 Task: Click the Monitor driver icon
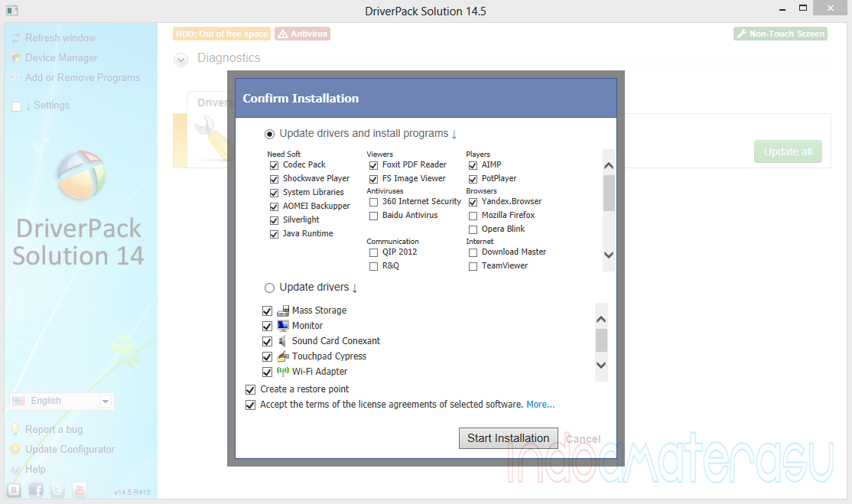282,326
